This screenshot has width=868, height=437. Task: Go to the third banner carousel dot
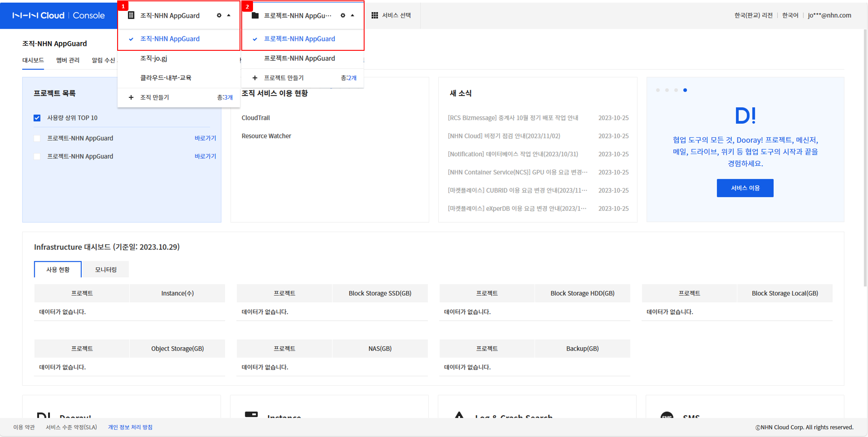676,90
